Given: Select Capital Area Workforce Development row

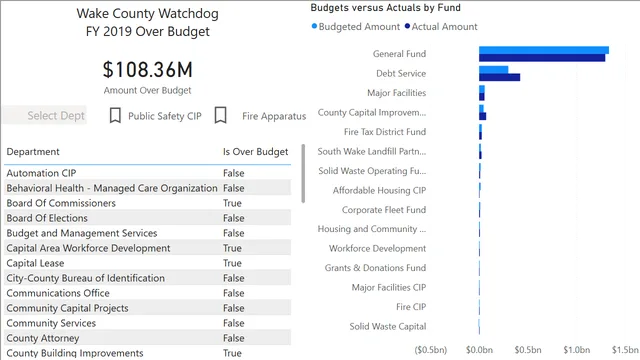Looking at the screenshot, I should click(x=147, y=248).
